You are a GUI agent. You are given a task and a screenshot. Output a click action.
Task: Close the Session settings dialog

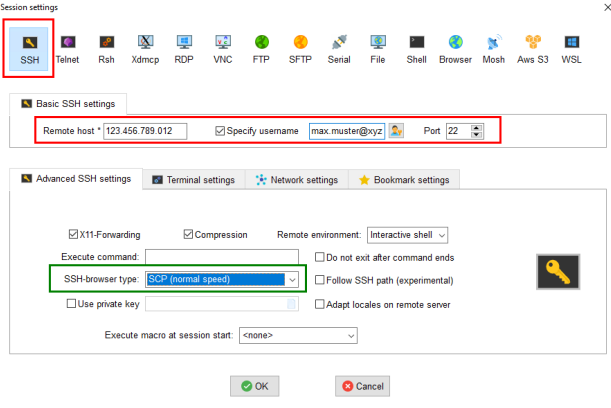[607, 7]
